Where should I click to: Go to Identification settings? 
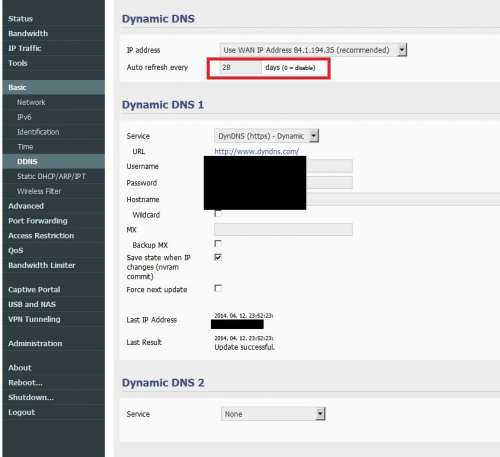point(38,132)
